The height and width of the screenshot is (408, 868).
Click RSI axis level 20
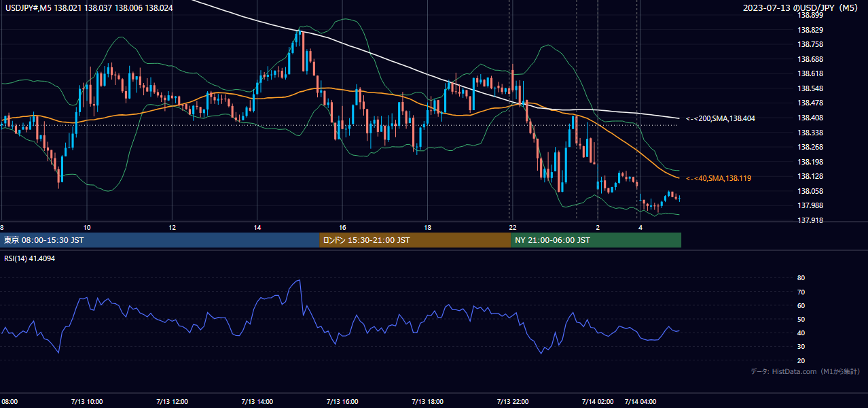pyautogui.click(x=801, y=360)
